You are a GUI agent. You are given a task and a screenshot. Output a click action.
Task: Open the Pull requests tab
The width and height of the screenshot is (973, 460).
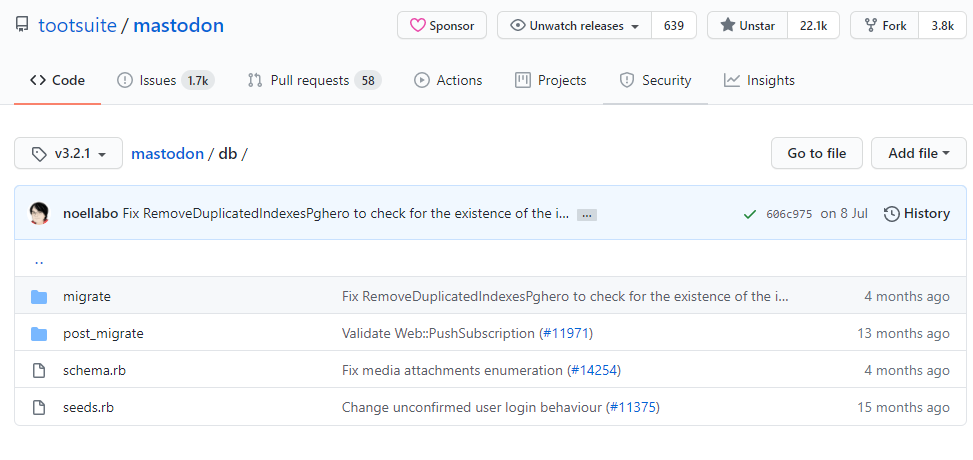tap(315, 81)
